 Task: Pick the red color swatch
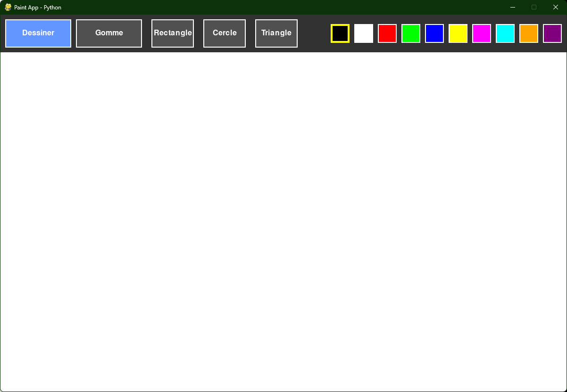coord(387,33)
